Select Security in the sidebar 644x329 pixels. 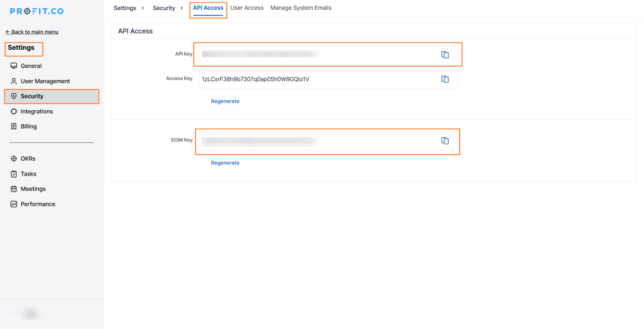52,96
